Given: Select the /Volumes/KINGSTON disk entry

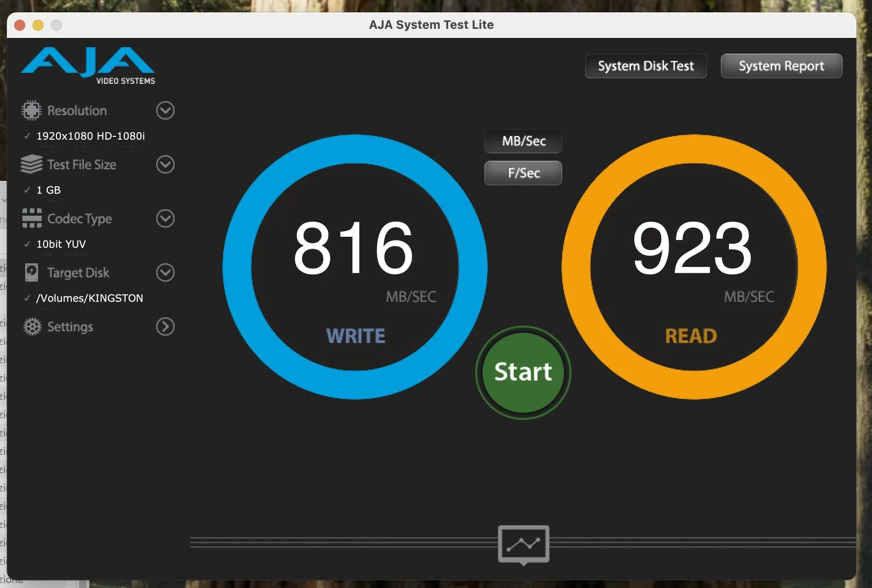Looking at the screenshot, I should 90,298.
